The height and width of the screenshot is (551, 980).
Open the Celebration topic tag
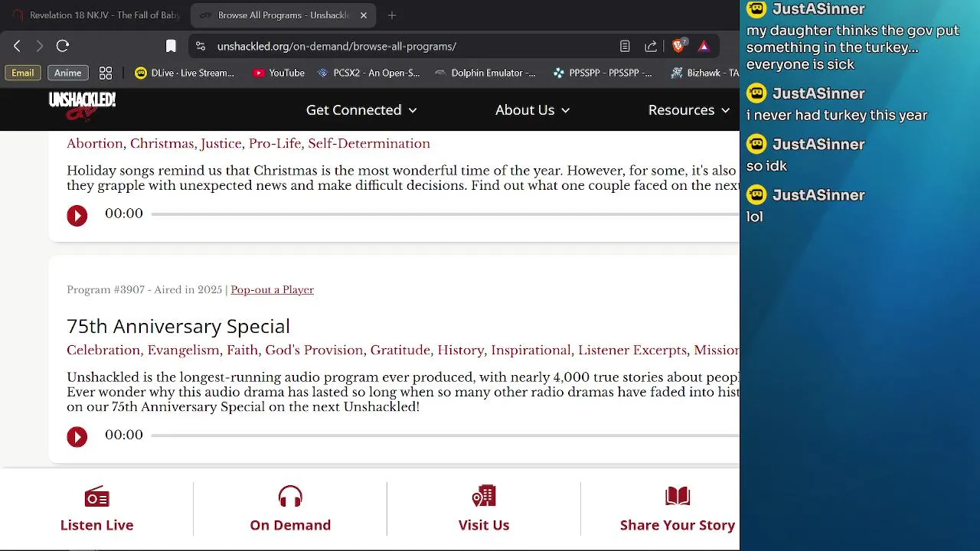click(103, 350)
